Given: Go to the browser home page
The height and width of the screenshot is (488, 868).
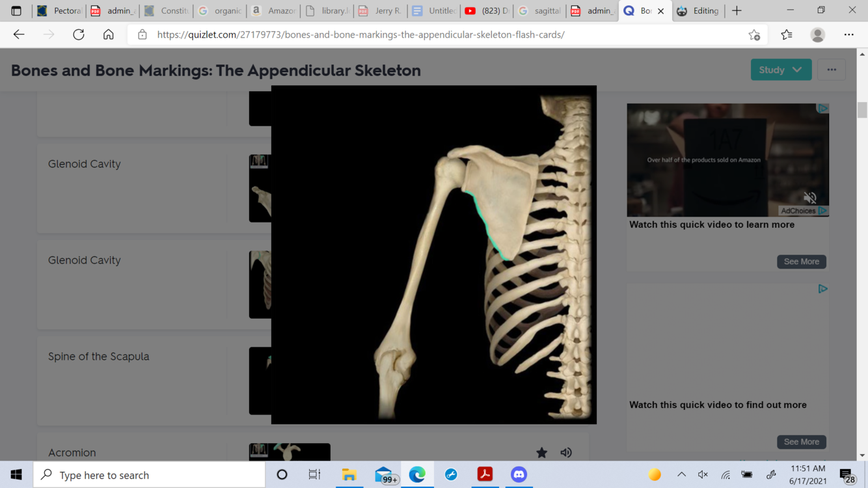Looking at the screenshot, I should (x=109, y=34).
